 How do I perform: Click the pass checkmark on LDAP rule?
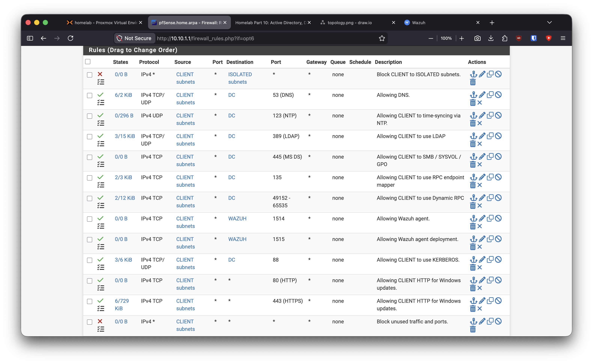tap(100, 136)
